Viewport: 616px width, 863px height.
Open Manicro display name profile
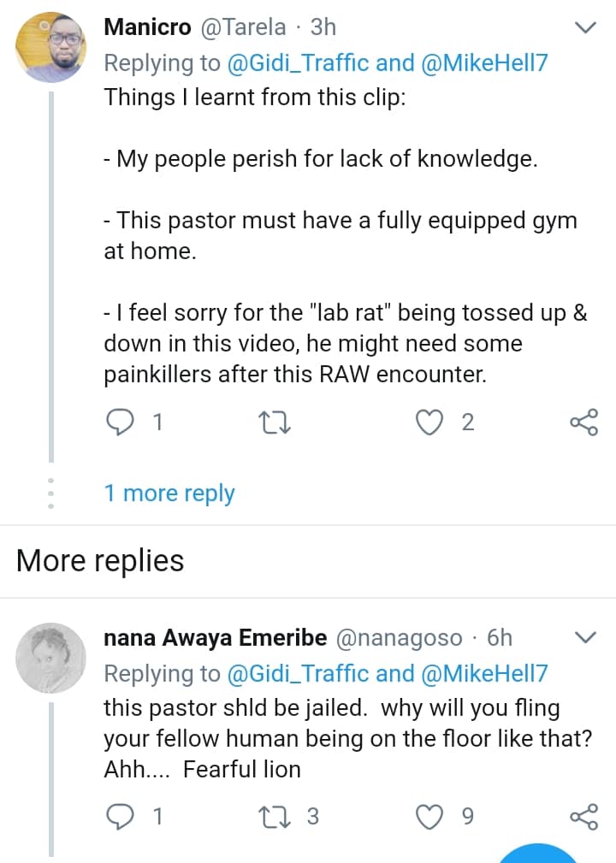pos(148,27)
